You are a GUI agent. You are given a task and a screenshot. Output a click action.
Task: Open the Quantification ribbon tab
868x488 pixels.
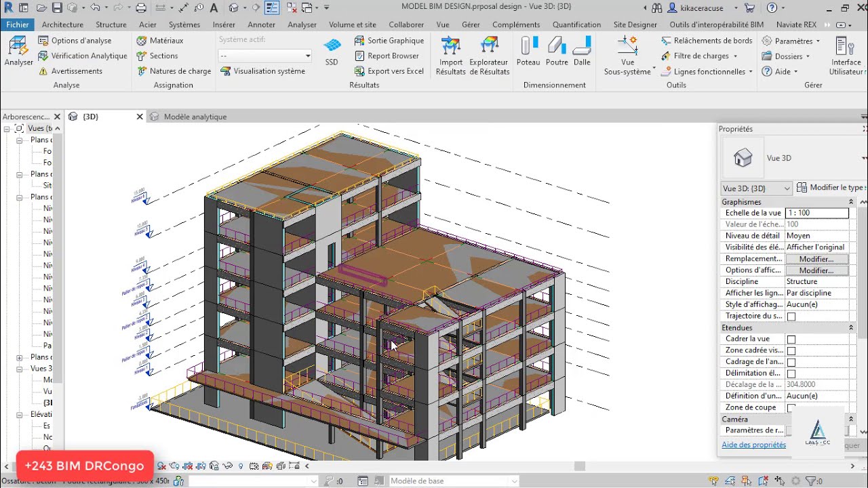point(576,24)
